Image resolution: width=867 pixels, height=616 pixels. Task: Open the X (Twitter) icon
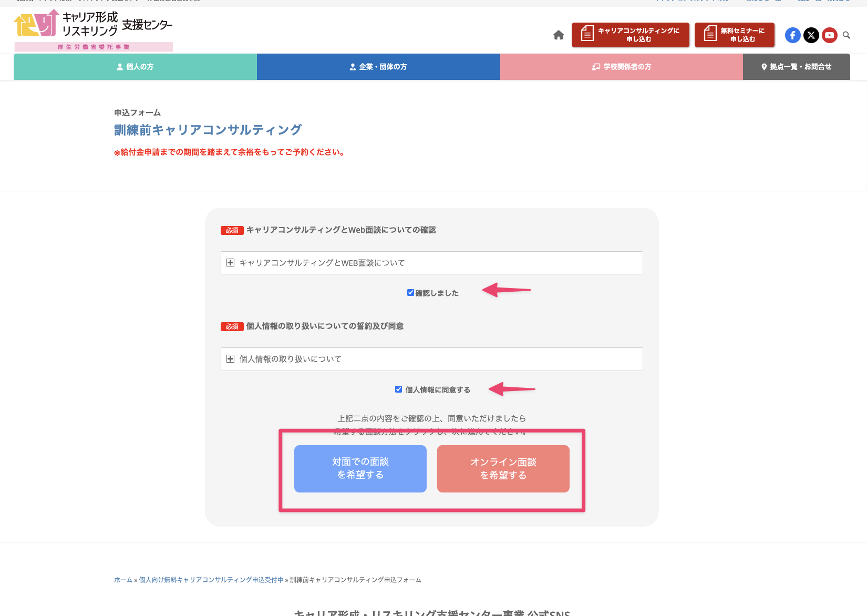[x=811, y=35]
